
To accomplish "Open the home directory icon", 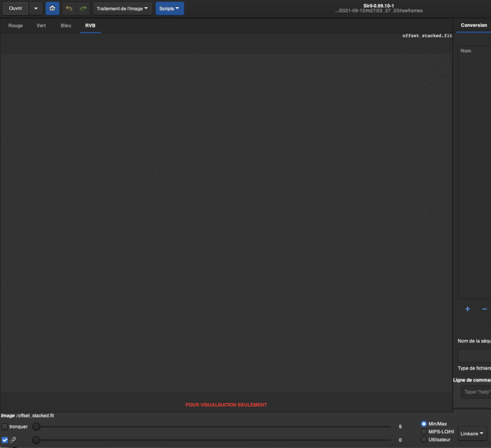I will click(x=52, y=9).
